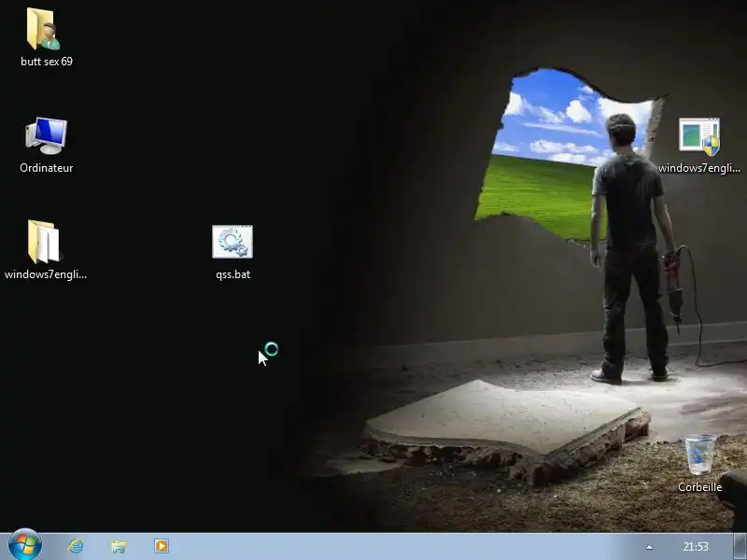Select the Corbeille recycle bin icon
The height and width of the screenshot is (560, 747).
coord(699,455)
